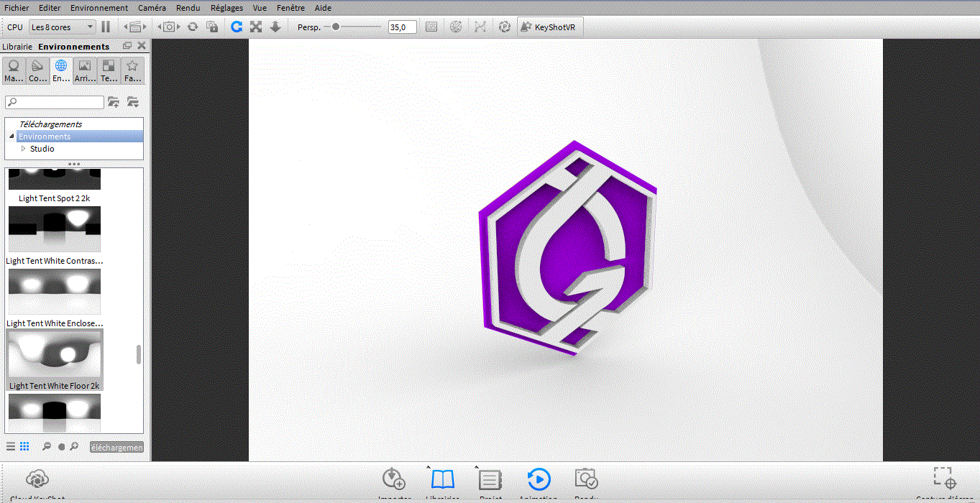980x503 pixels.
Task: Click the Performance mode icon
Action: [x=431, y=27]
